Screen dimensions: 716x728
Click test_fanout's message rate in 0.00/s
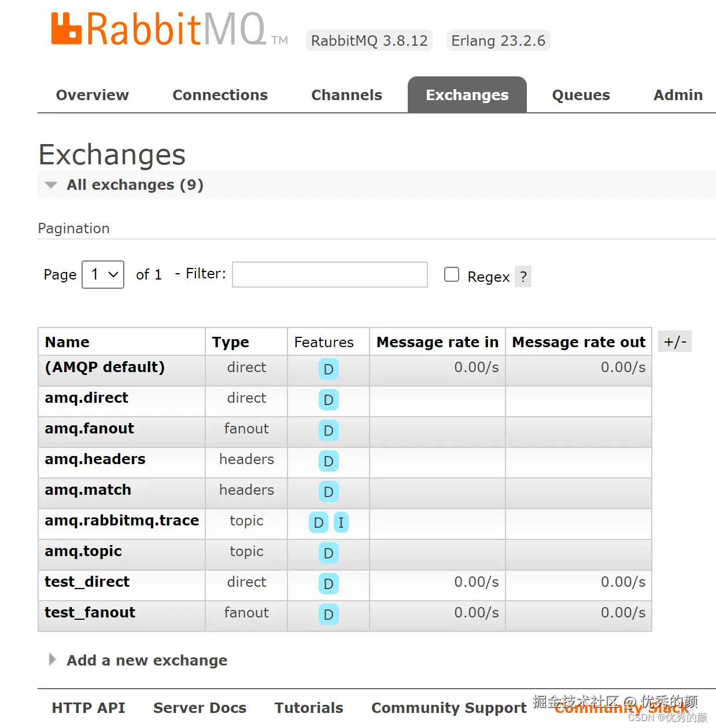477,612
